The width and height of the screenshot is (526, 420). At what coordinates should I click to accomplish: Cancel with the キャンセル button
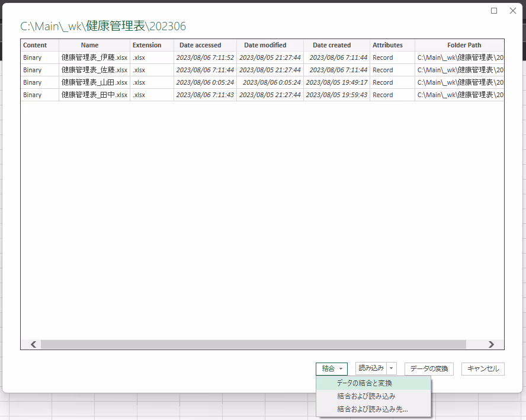click(483, 368)
